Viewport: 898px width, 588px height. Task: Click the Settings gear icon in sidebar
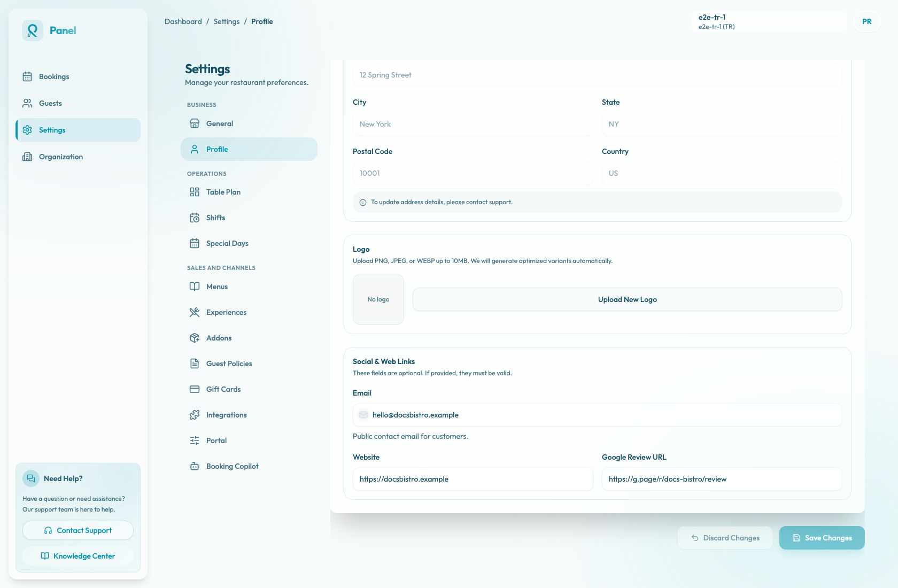(x=27, y=130)
